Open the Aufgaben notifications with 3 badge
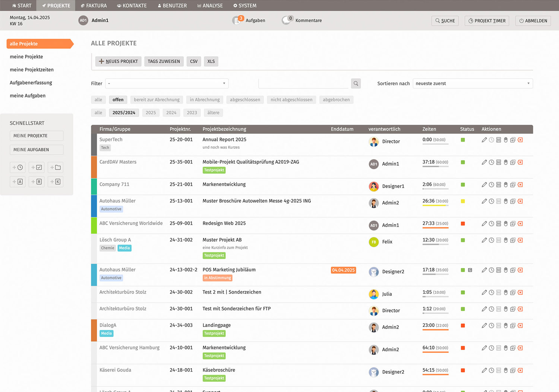The width and height of the screenshot is (559, 392). 249,20
